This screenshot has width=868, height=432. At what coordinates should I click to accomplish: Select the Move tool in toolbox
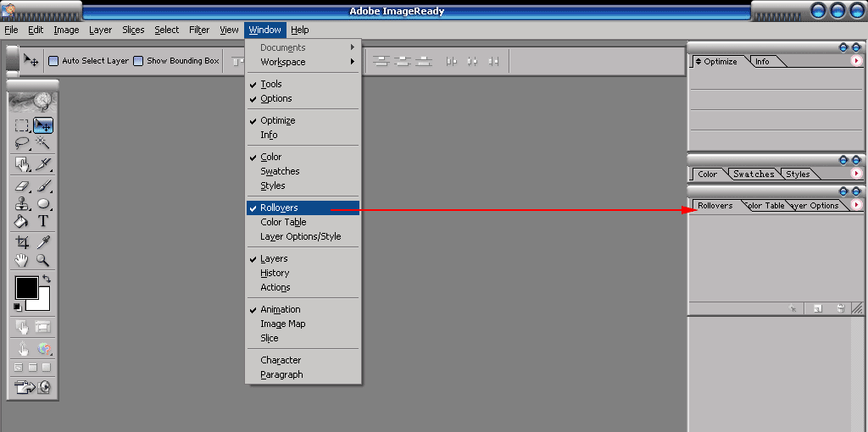click(x=43, y=125)
